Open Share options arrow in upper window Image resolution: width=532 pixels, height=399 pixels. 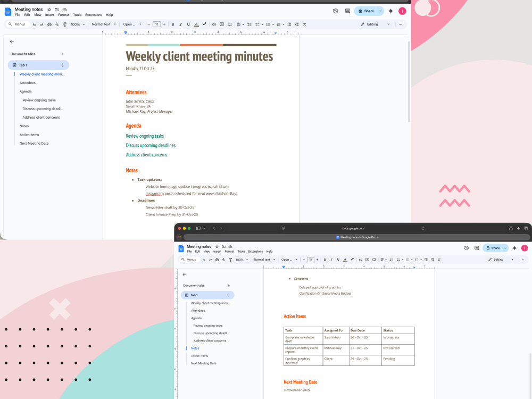pyautogui.click(x=380, y=11)
